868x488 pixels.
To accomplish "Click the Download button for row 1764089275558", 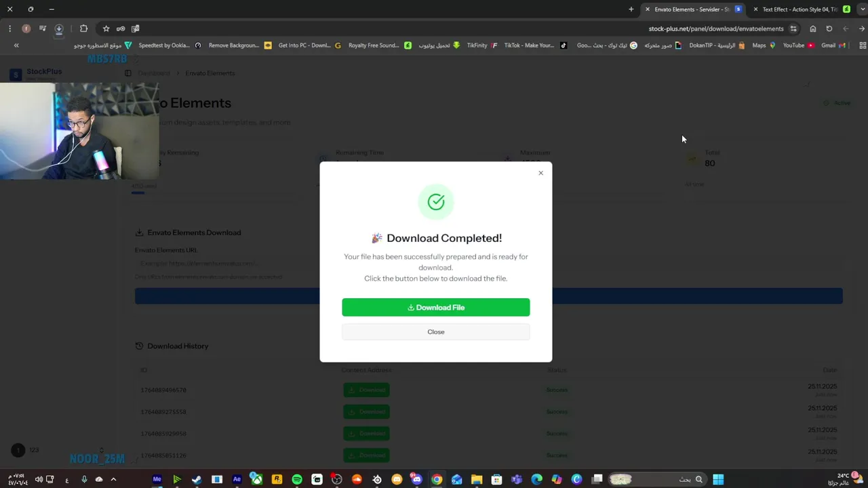I will [366, 411].
